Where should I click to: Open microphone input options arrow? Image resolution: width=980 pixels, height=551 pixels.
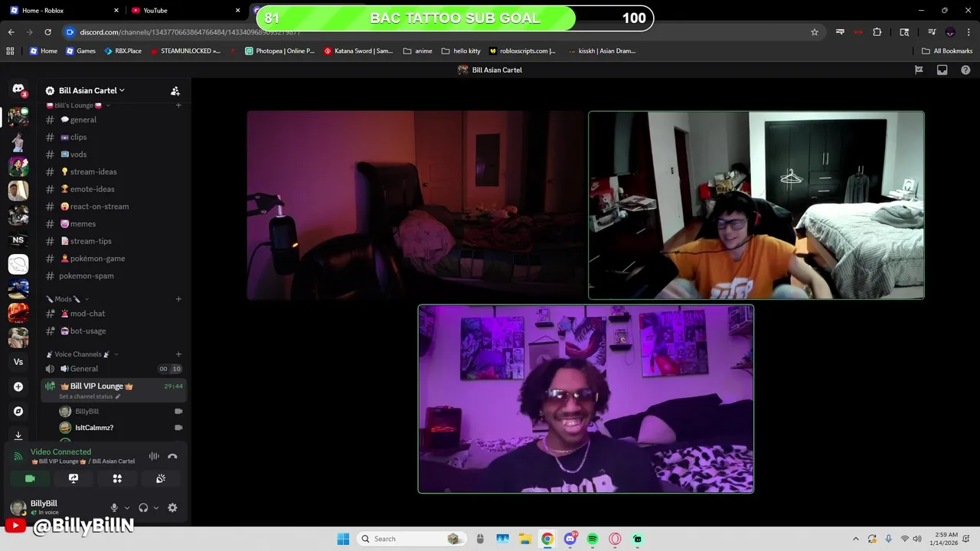pyautogui.click(x=126, y=507)
